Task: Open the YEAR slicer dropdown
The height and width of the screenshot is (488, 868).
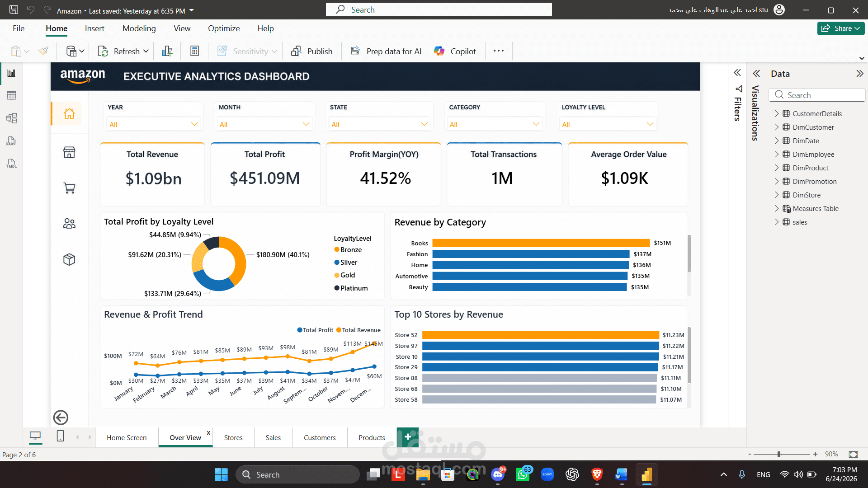Action: pos(153,124)
